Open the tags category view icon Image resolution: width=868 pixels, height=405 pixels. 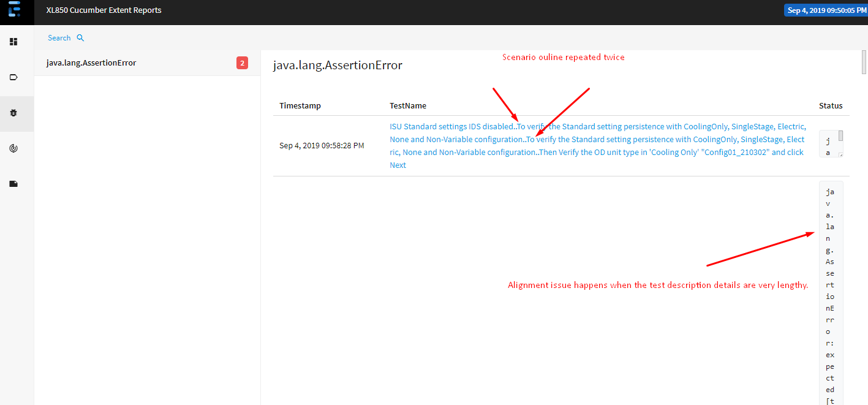pos(13,77)
